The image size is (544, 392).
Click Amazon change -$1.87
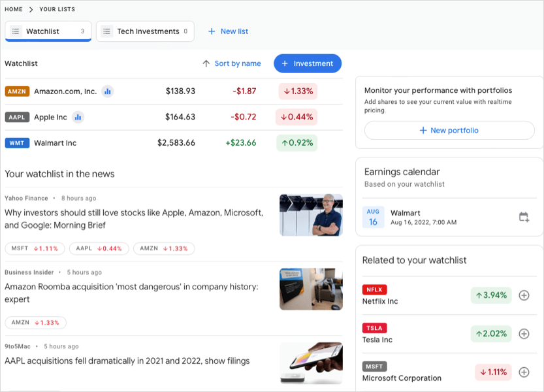point(244,91)
